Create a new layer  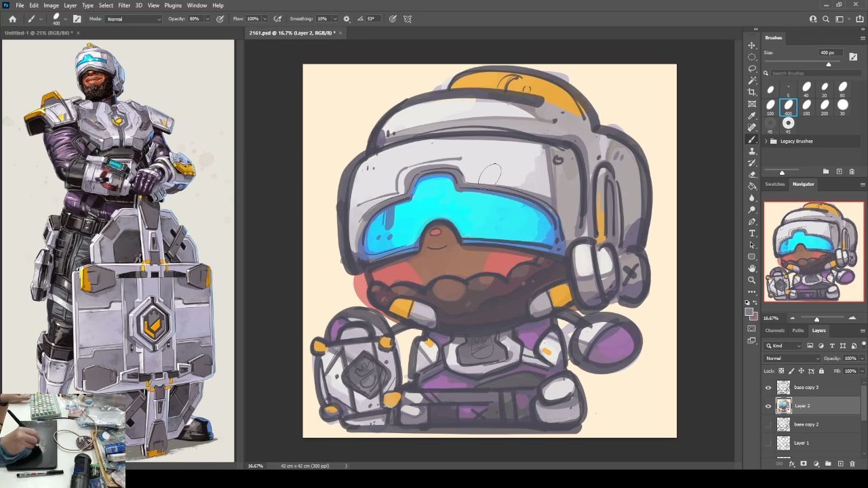pyautogui.click(x=840, y=464)
